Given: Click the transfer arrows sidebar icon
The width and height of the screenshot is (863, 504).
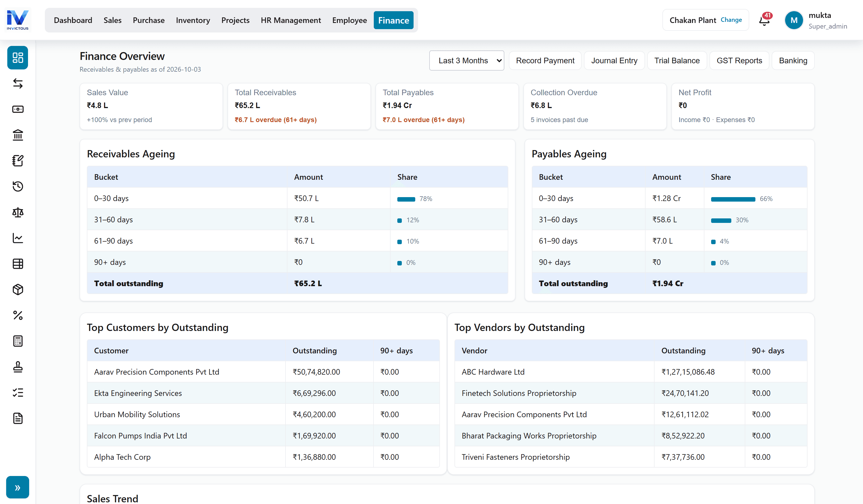Looking at the screenshot, I should [17, 83].
